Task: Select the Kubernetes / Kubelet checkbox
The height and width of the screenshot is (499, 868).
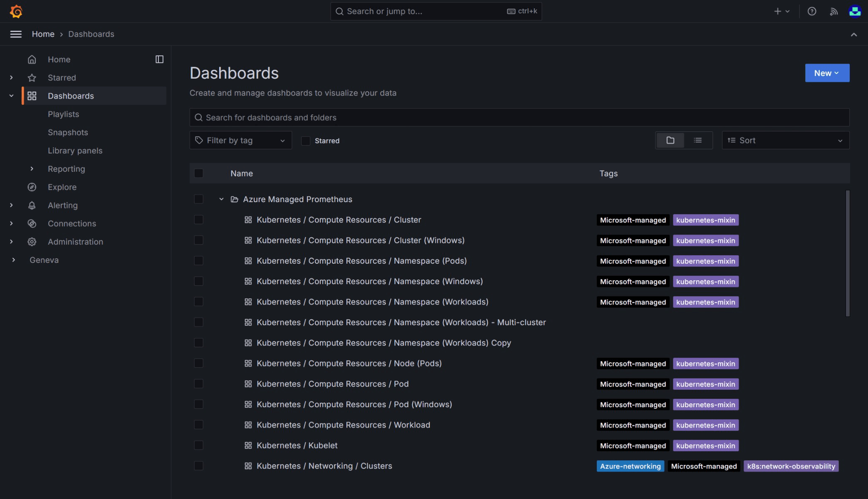Action: click(x=199, y=445)
